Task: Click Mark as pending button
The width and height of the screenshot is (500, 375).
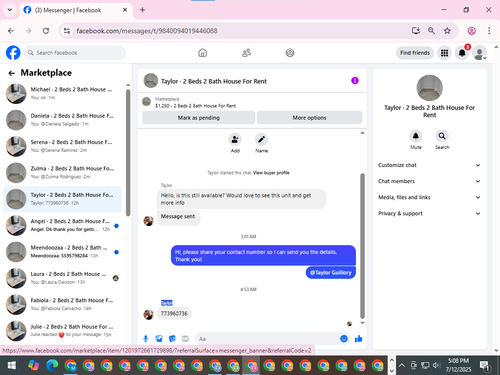Action: coord(199,118)
